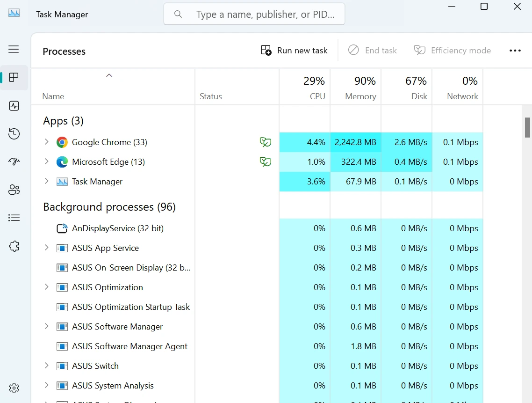
Task: Expand ASUS System Analysis group
Action: [46, 385]
